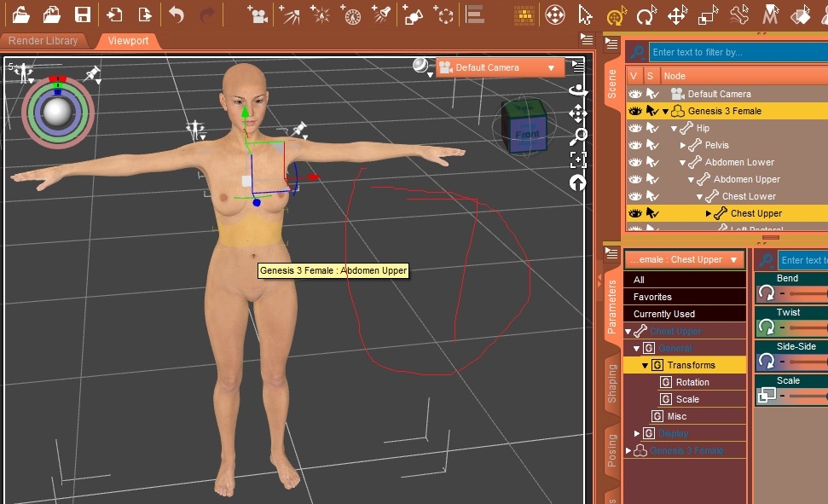Click the Twist parameter slider

[x=802, y=327]
